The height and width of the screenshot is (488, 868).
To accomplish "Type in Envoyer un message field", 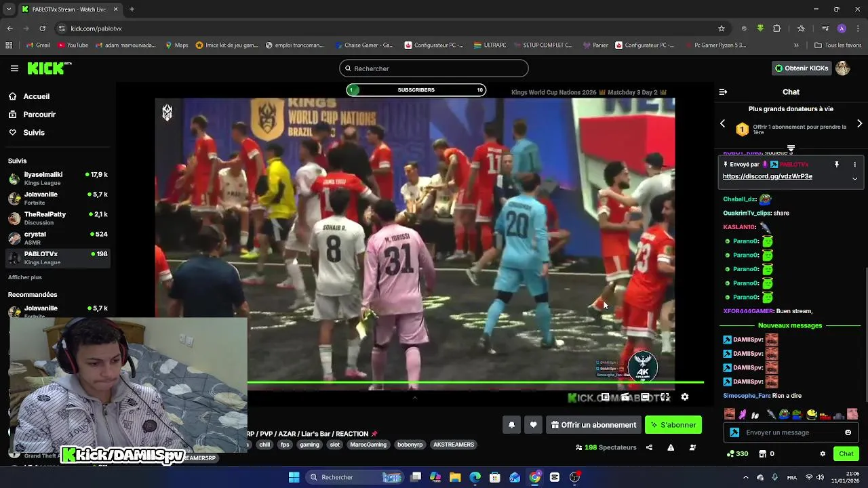I will pos(790,432).
